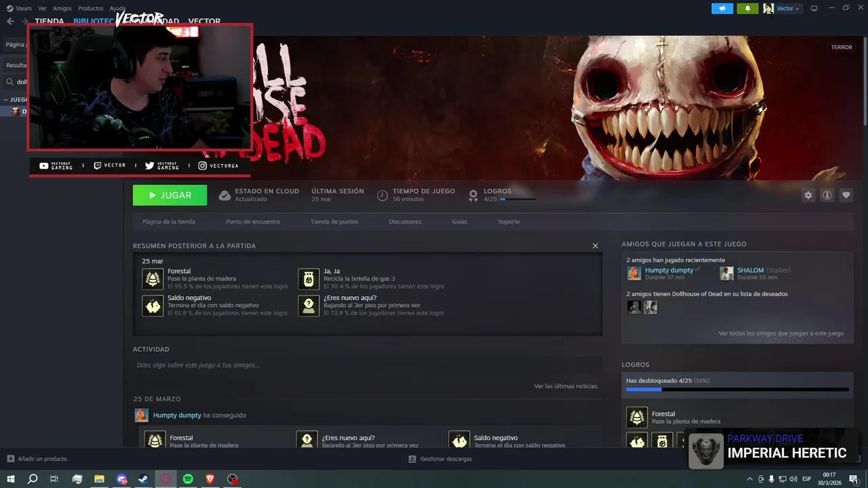Open game settings gear icon
This screenshot has width=868, height=488.
808,195
